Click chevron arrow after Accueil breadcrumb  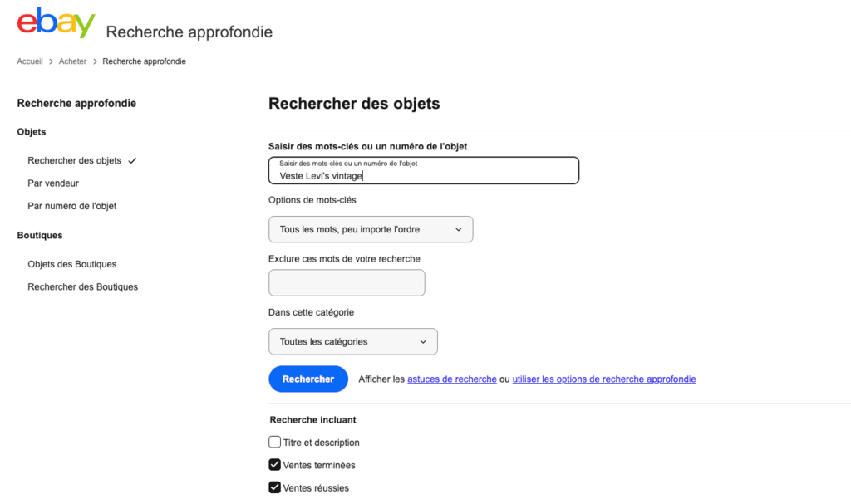[51, 61]
